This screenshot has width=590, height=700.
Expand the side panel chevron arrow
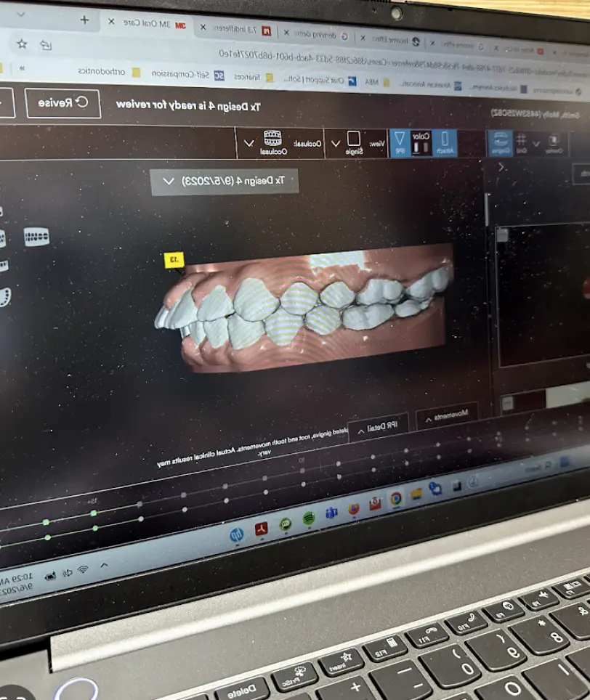(x=501, y=168)
